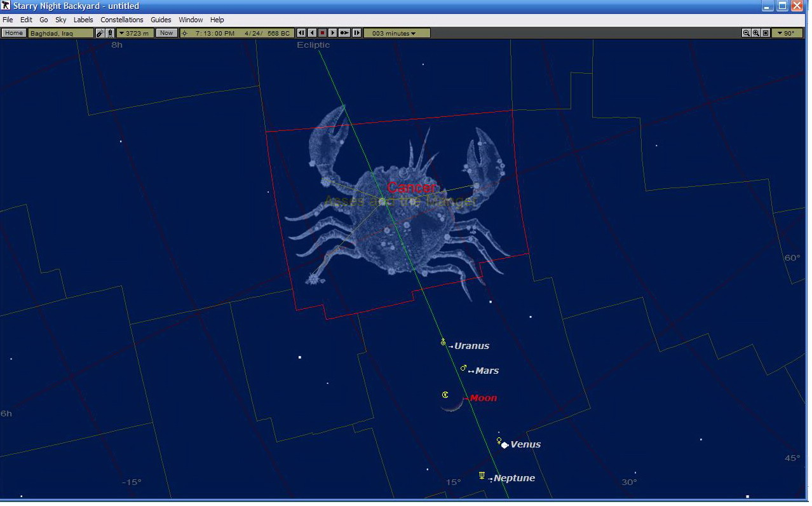Click the Venus label text
Viewport: 812px width, 506px height.
point(525,444)
